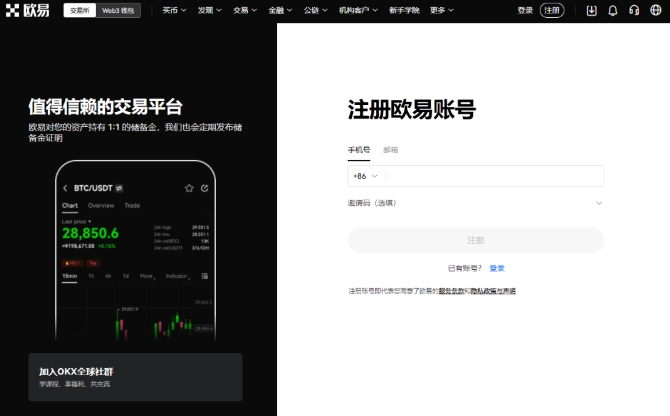The width and height of the screenshot is (670, 416).
Task: Open the 隐私政策与声明 link
Action: pos(493,291)
